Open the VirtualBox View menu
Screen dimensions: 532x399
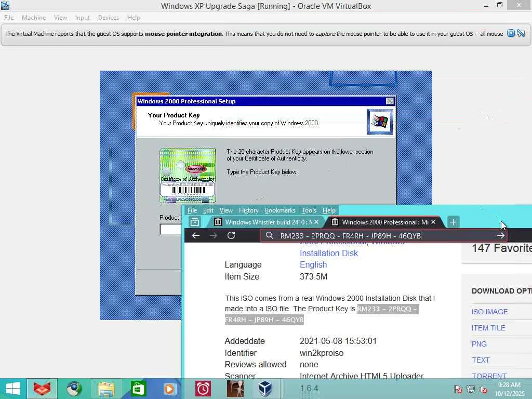60,18
